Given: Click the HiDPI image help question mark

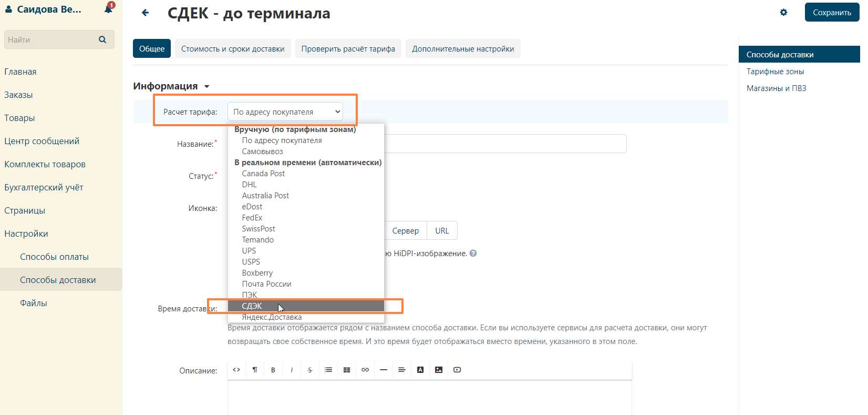Looking at the screenshot, I should coord(473,253).
